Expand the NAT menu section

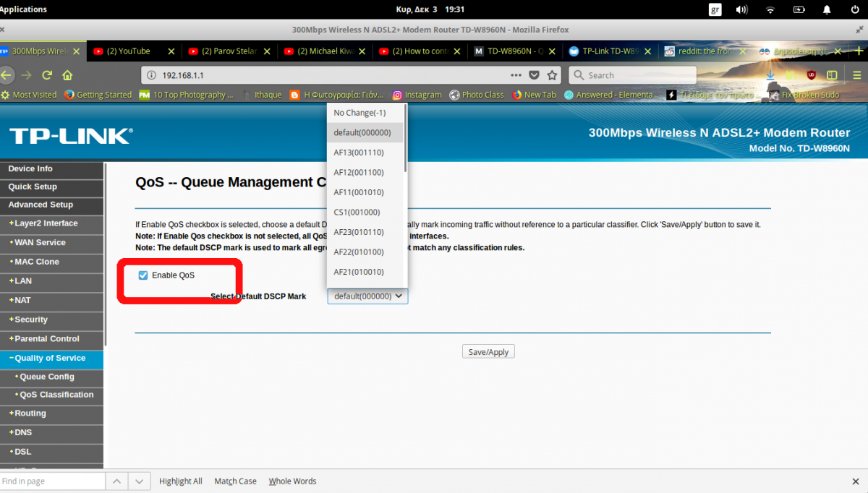click(51, 300)
